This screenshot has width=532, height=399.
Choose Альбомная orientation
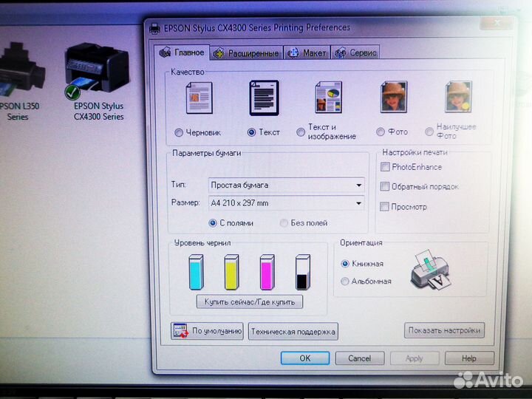pos(345,282)
